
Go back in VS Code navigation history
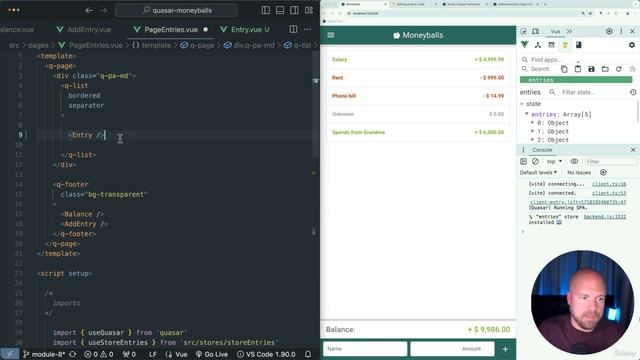click(89, 10)
